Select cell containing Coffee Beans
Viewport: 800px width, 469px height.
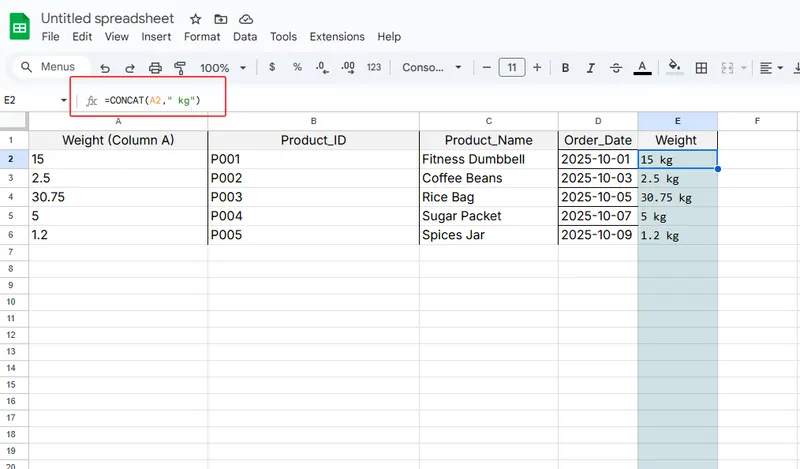(488, 178)
